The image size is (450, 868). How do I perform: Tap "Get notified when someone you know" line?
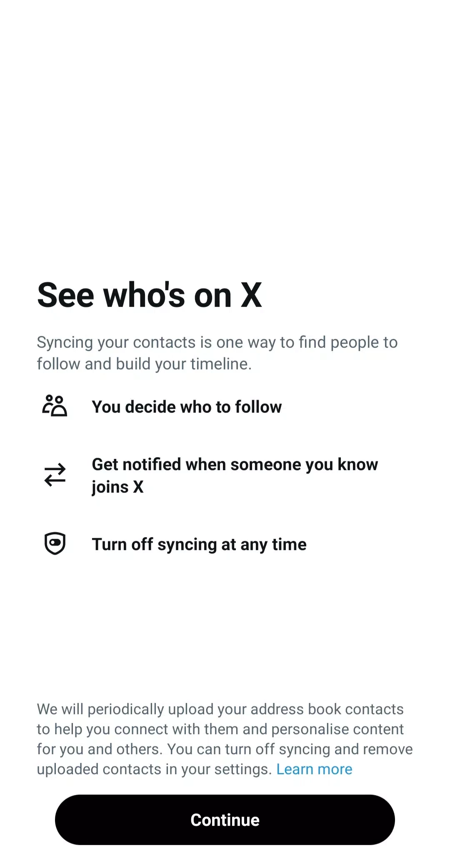(235, 464)
